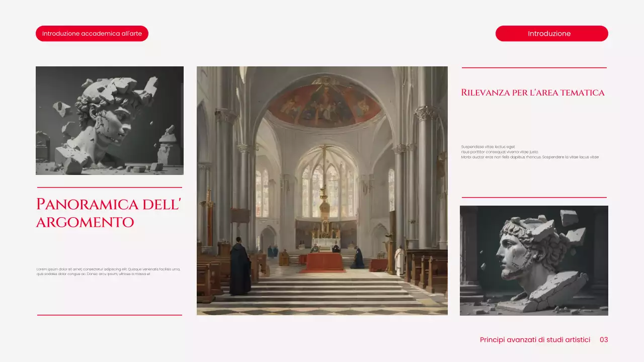
Task: Click the white-robed figure near the altar
Action: tap(399, 260)
